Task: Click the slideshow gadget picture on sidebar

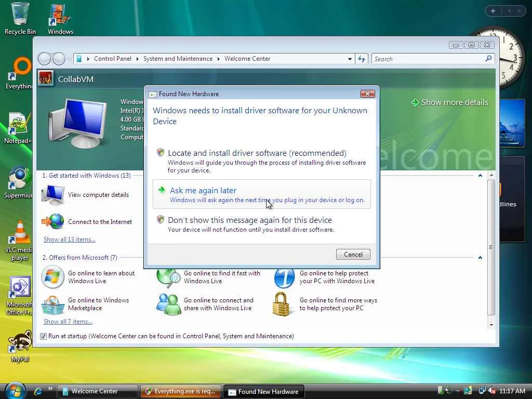Action: pyautogui.click(x=512, y=123)
